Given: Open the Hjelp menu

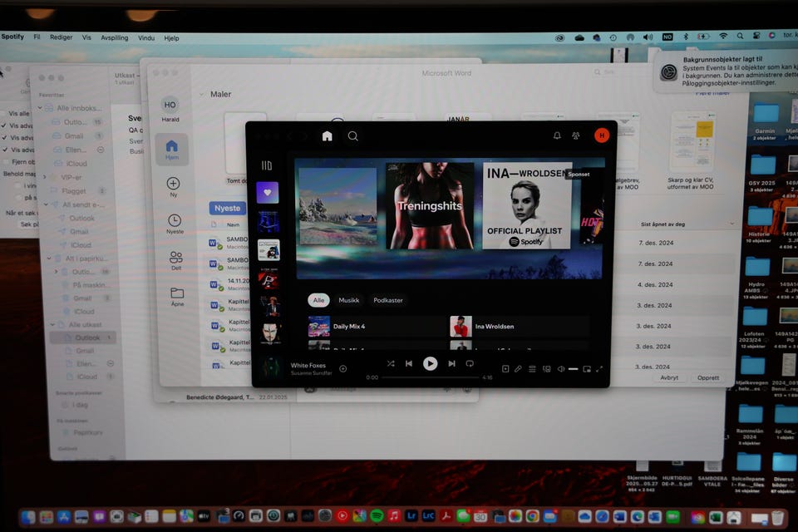Looking at the screenshot, I should pyautogui.click(x=171, y=38).
